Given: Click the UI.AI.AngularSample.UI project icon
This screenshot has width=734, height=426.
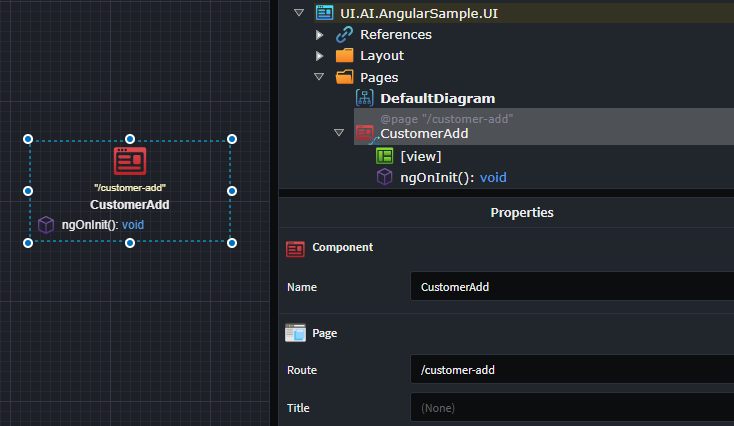Looking at the screenshot, I should click(x=324, y=13).
